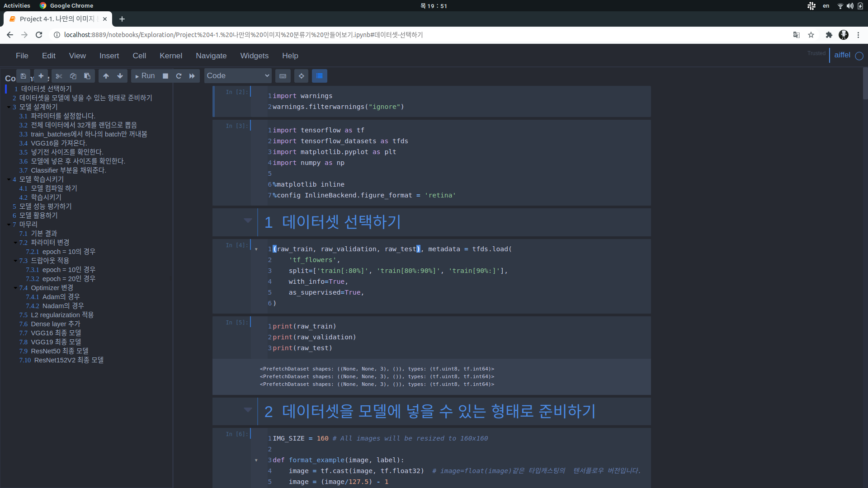Viewport: 868px width, 488px height.
Task: Save the notebook with the floppy icon
Action: [23, 76]
